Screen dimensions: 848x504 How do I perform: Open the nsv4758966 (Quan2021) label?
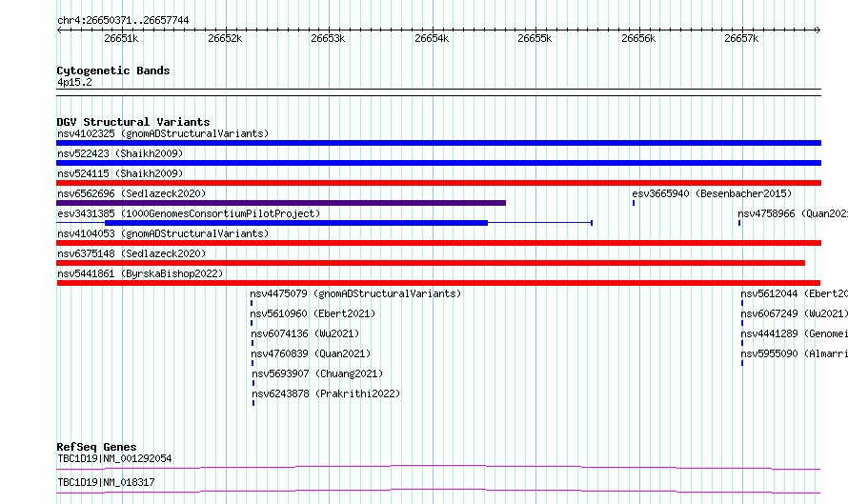click(x=793, y=213)
